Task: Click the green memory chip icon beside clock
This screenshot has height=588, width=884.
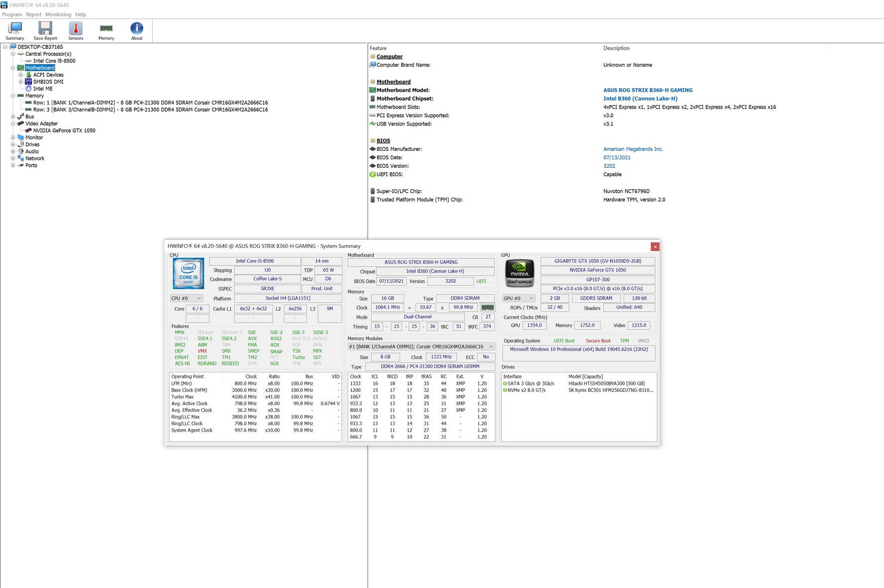Action: point(488,308)
